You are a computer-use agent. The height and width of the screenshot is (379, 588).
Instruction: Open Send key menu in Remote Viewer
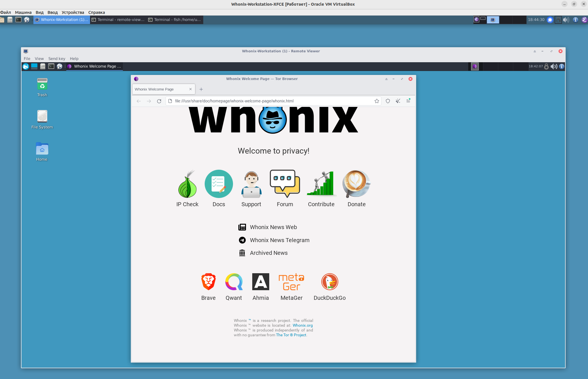pyautogui.click(x=57, y=59)
